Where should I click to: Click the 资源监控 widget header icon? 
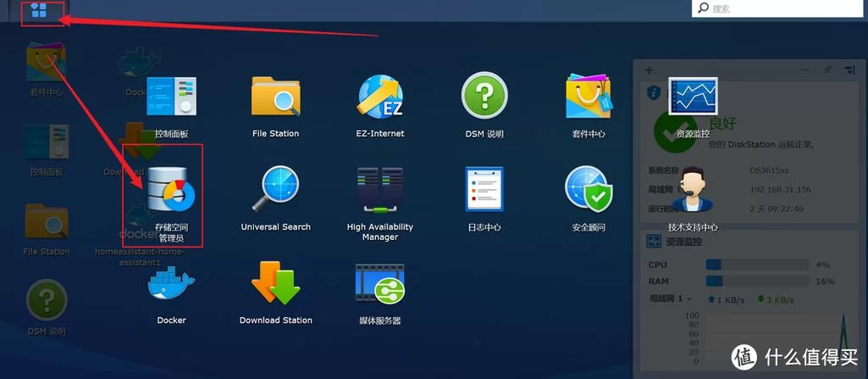pyautogui.click(x=654, y=242)
